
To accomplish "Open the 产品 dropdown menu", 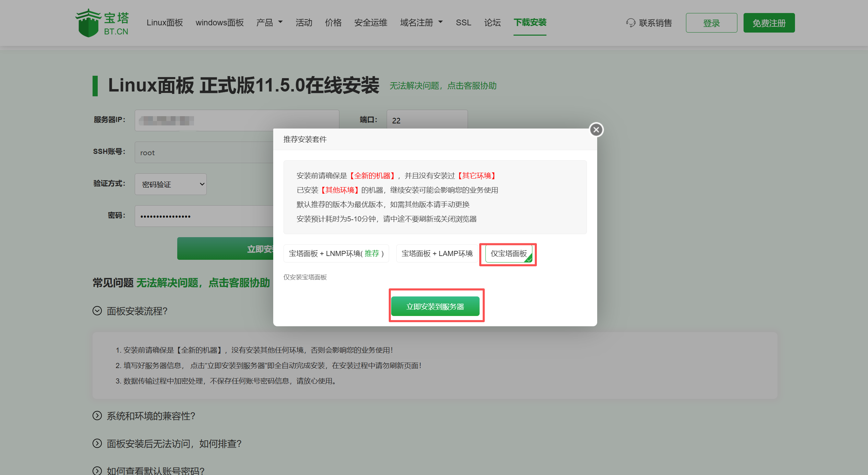I will coord(269,23).
